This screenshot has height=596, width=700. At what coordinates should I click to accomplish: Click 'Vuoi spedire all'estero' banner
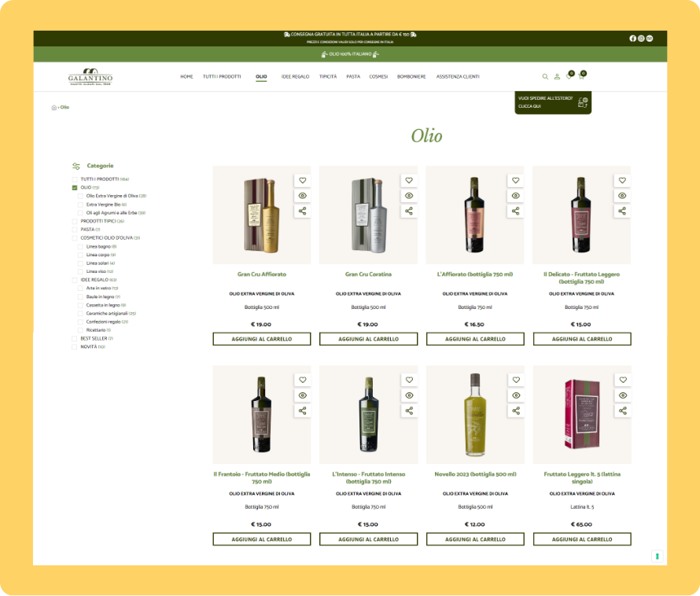[x=553, y=103]
